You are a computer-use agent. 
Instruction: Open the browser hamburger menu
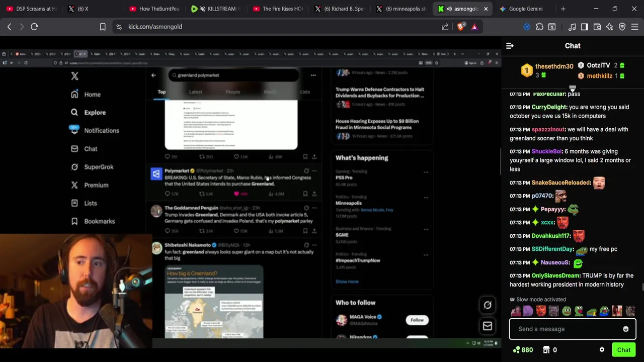click(x=634, y=27)
